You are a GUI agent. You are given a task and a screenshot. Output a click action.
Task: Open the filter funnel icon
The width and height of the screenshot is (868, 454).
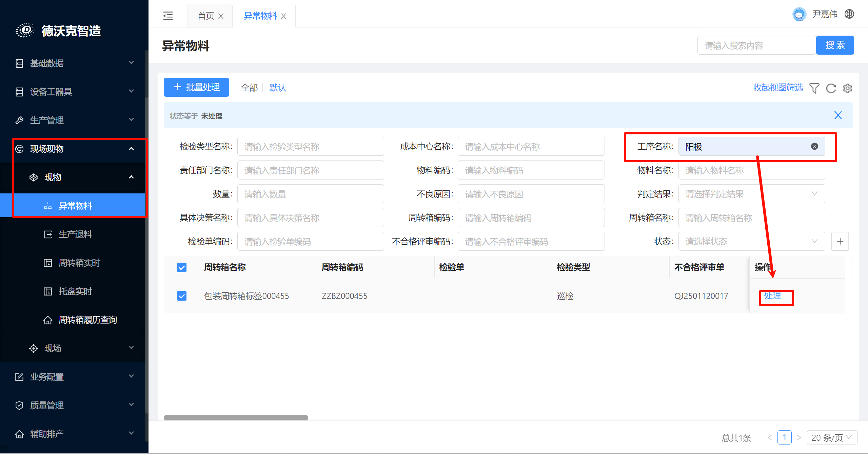[814, 88]
